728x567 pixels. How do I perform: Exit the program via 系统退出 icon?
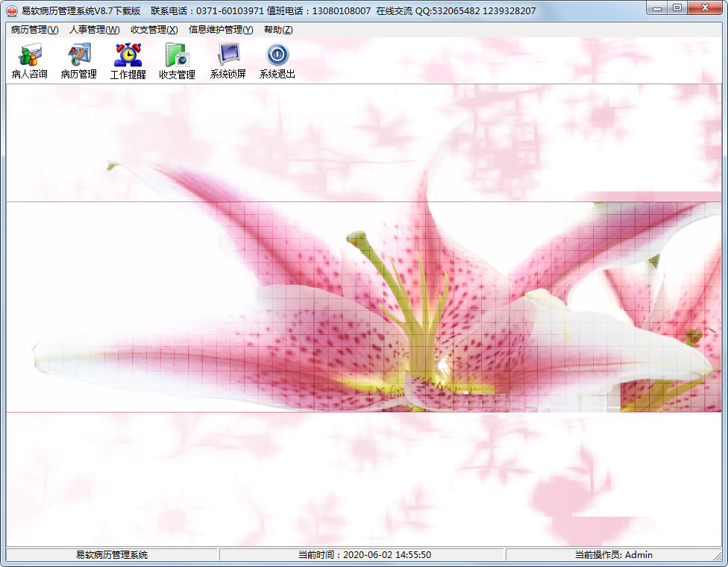pos(277,61)
